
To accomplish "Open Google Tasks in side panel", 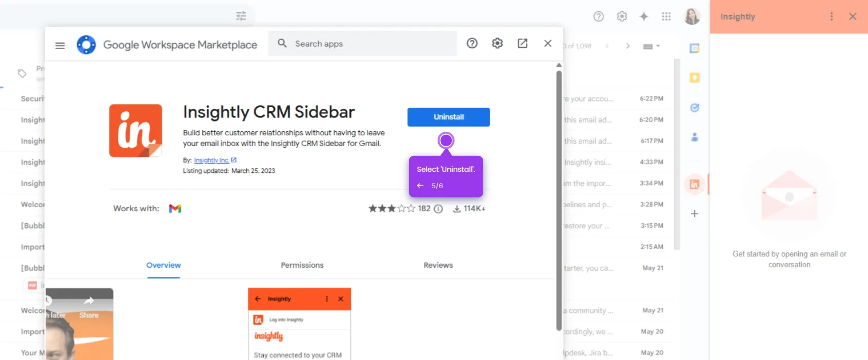I will tap(695, 108).
